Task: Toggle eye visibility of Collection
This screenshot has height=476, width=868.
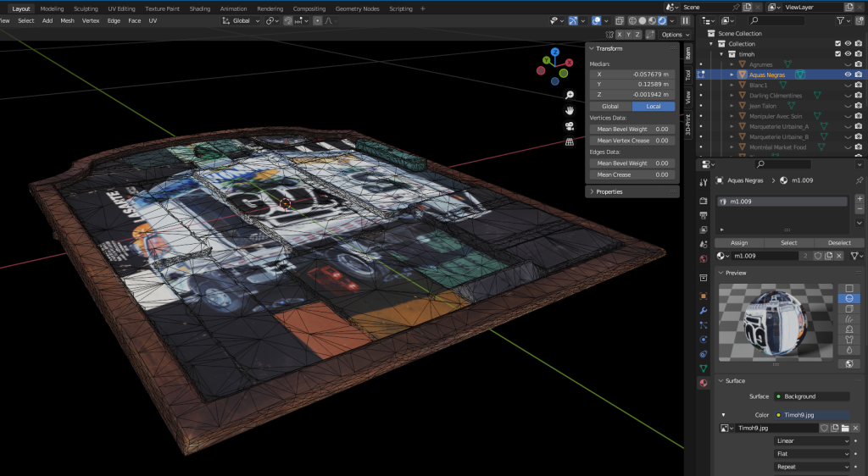Action: (848, 44)
